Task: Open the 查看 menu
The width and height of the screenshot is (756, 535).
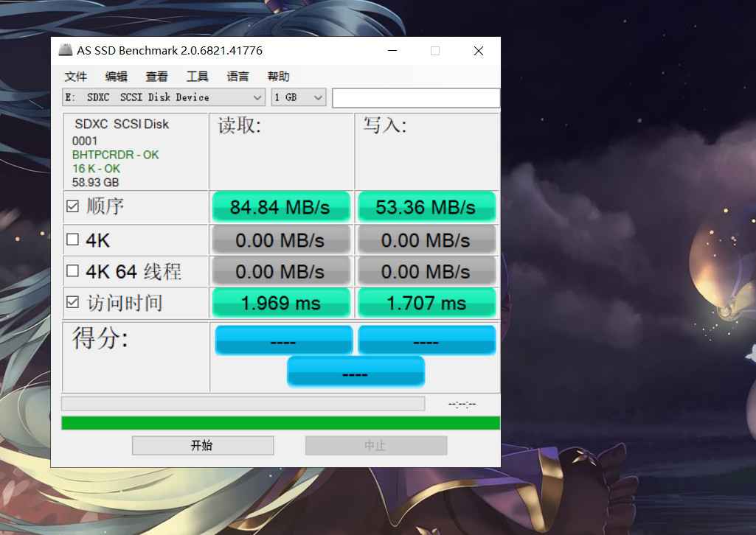Action: pos(156,77)
